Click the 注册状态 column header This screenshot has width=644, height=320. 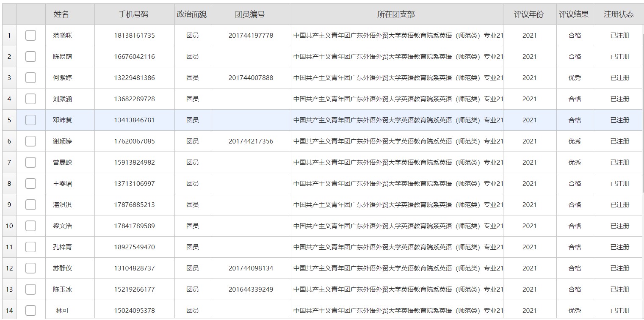(619, 14)
